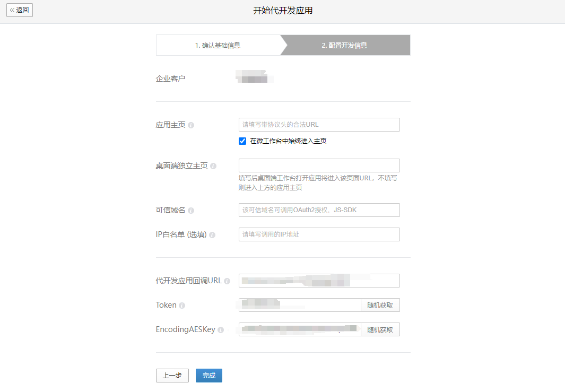Select step 2 配置开发信息 tab

point(345,46)
